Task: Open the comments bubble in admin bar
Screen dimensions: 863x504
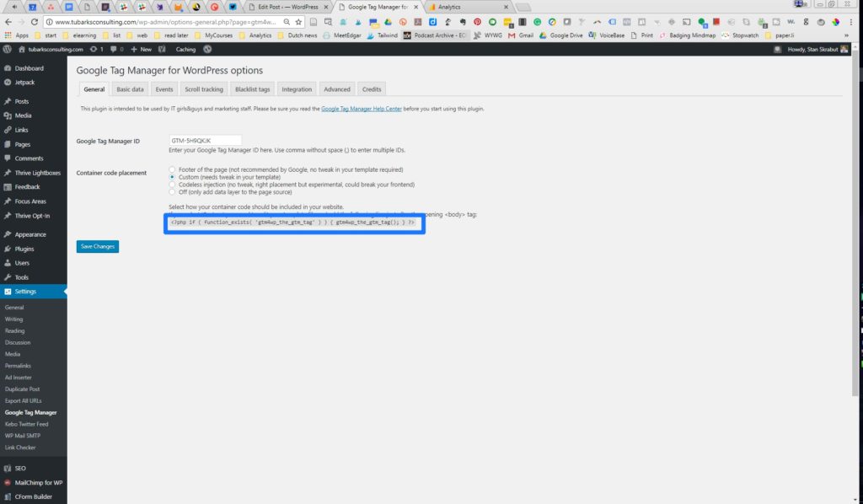Action: coord(115,50)
